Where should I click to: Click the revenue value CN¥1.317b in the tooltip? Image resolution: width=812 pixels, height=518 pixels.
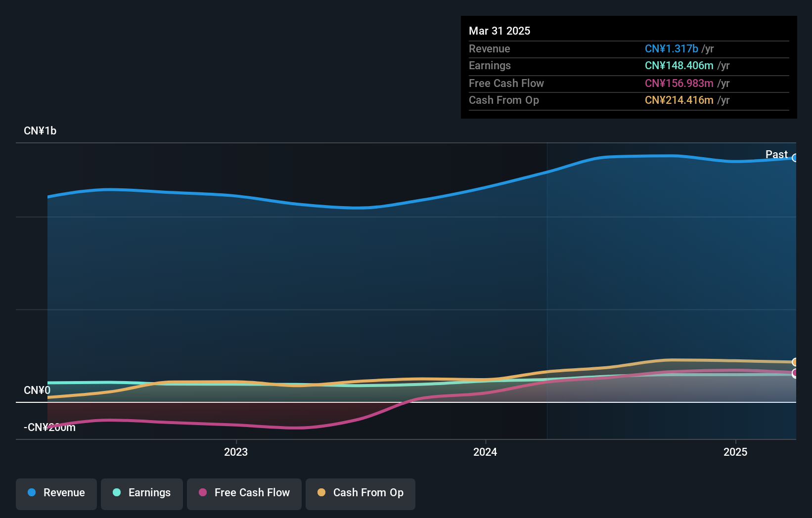[x=672, y=48]
